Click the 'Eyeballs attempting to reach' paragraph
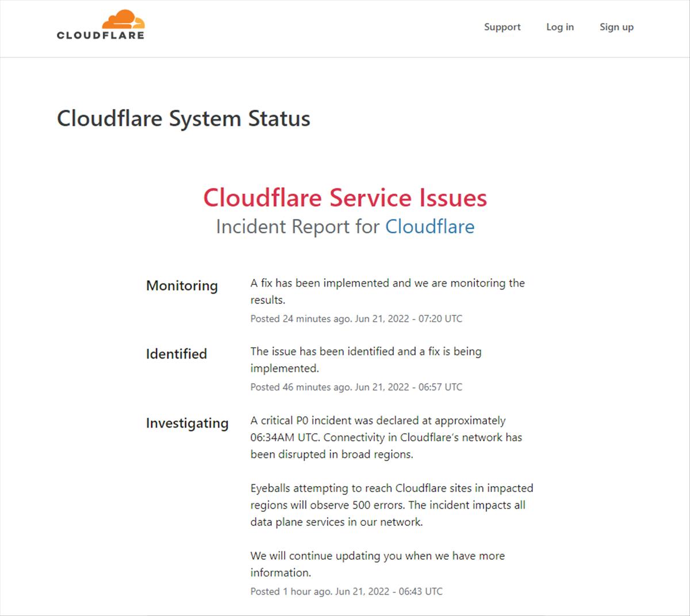Screen dimensions: 690x616 392,505
